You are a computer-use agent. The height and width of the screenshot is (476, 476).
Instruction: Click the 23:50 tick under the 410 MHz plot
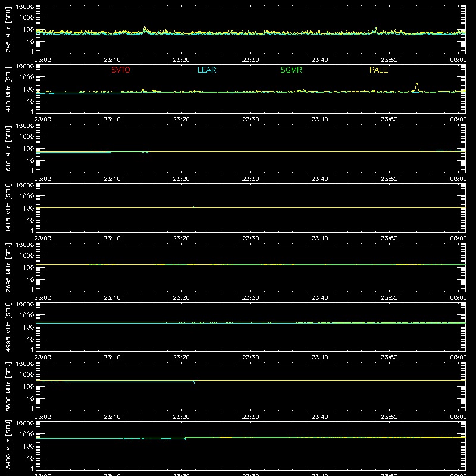(389, 120)
